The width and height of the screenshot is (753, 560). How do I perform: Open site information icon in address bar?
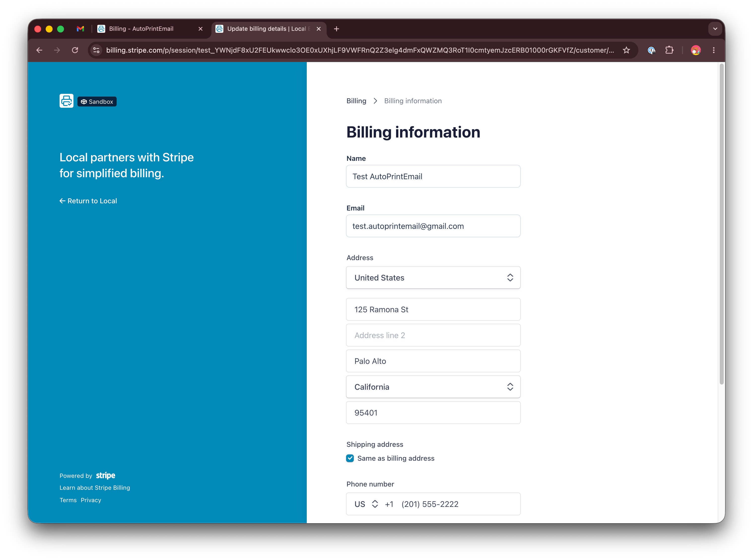[x=96, y=50]
